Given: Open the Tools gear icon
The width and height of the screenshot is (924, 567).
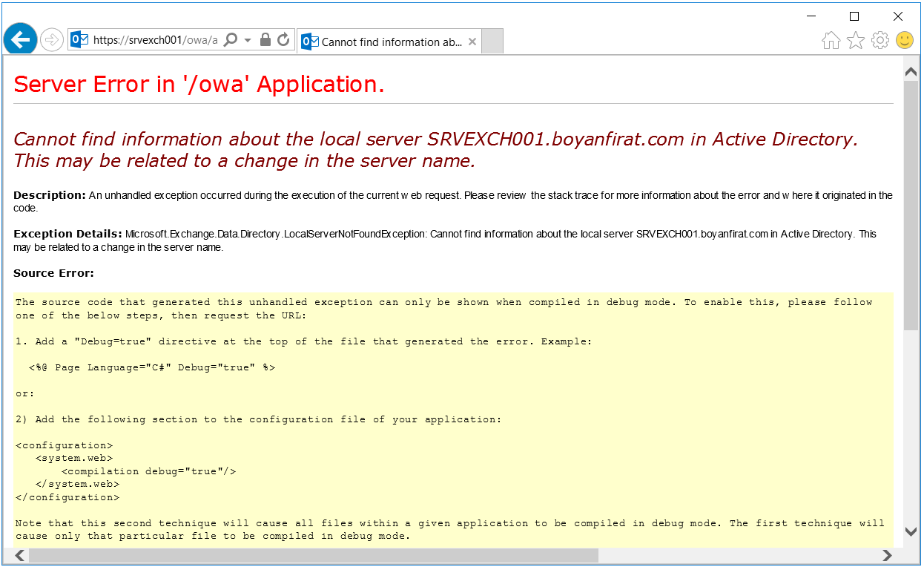Looking at the screenshot, I should point(880,41).
